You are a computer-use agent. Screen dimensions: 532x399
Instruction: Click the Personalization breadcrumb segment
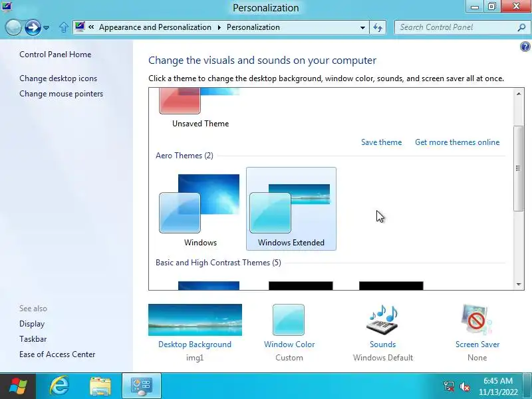(253, 27)
